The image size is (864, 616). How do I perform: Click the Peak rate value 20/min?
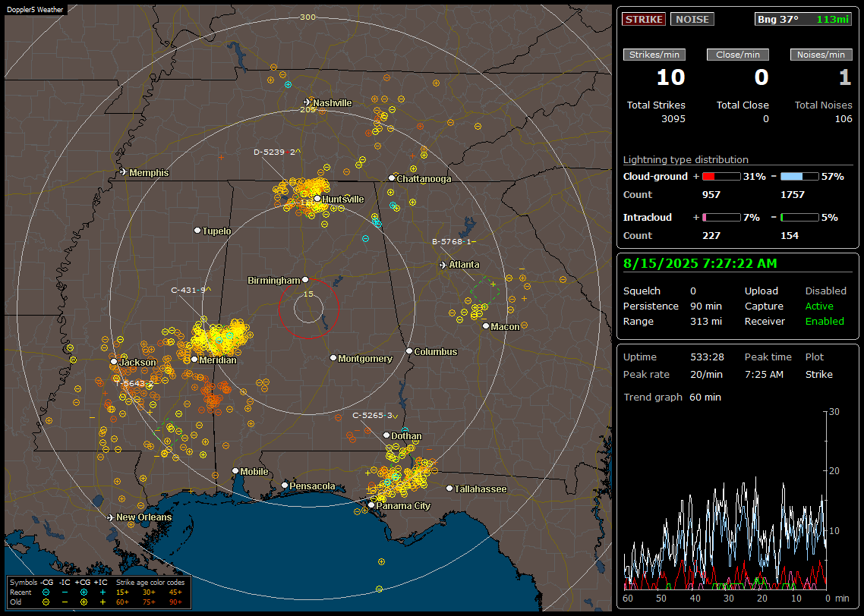click(x=707, y=374)
